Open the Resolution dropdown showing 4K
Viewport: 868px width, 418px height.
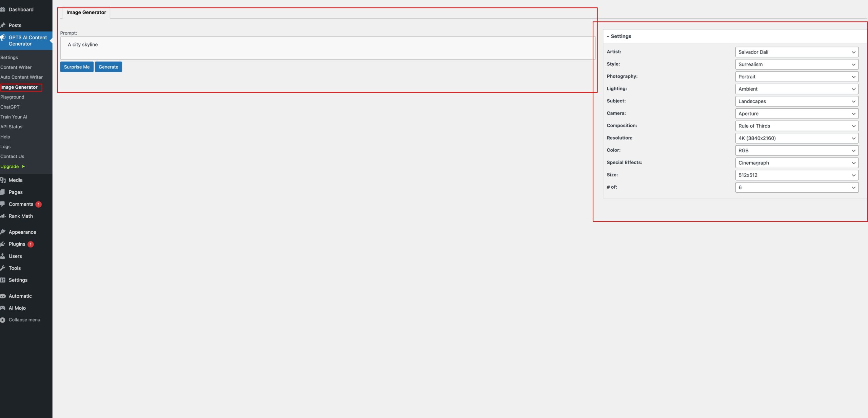point(796,138)
